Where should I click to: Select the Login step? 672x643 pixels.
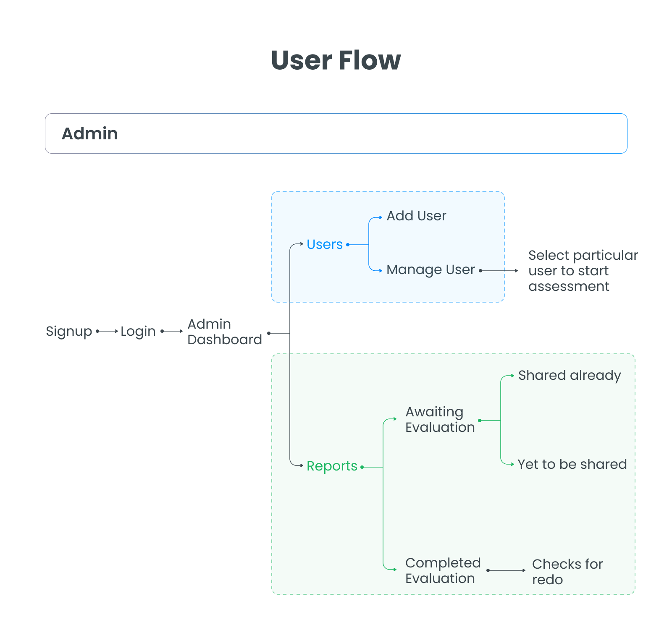click(x=138, y=331)
